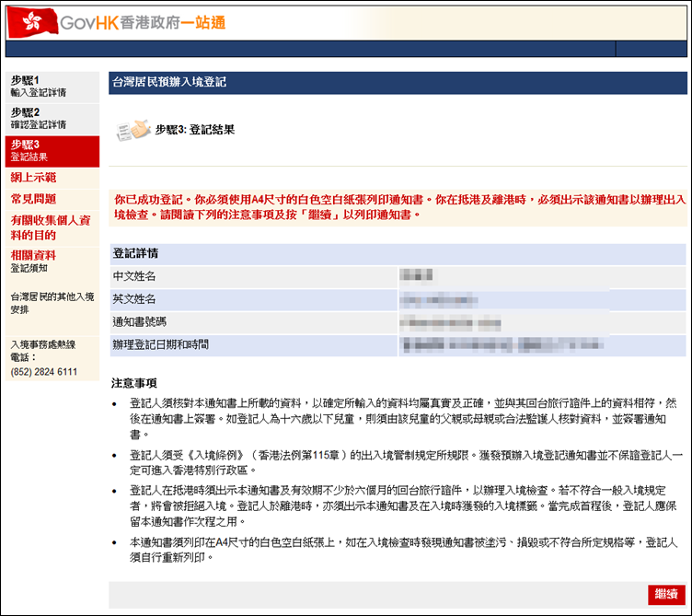Open 有關收集個人資料的目的 link
Viewport: 692px width, 616px height.
[51, 227]
